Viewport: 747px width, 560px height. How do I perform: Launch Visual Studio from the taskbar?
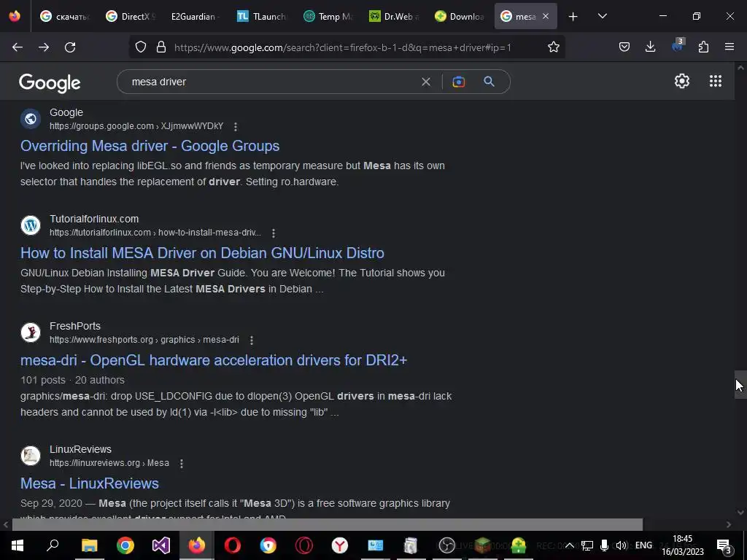tap(161, 545)
